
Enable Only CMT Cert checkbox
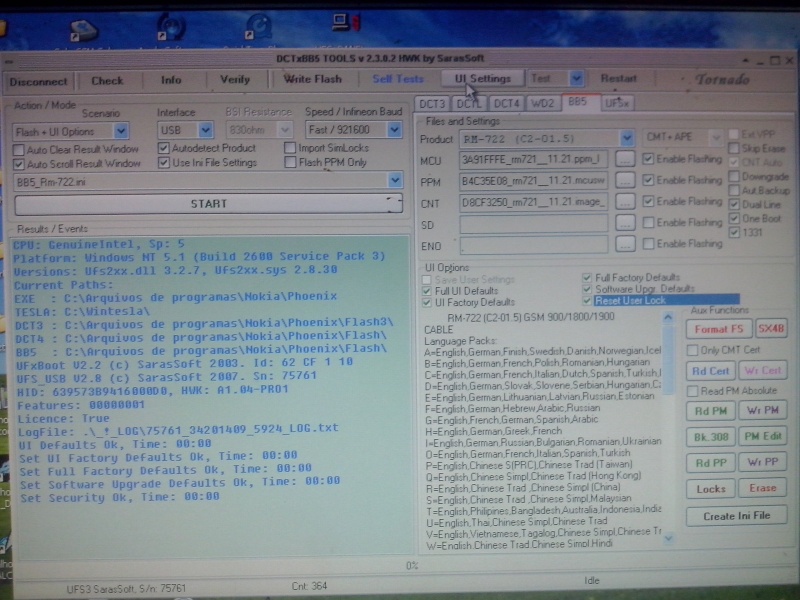coord(692,350)
